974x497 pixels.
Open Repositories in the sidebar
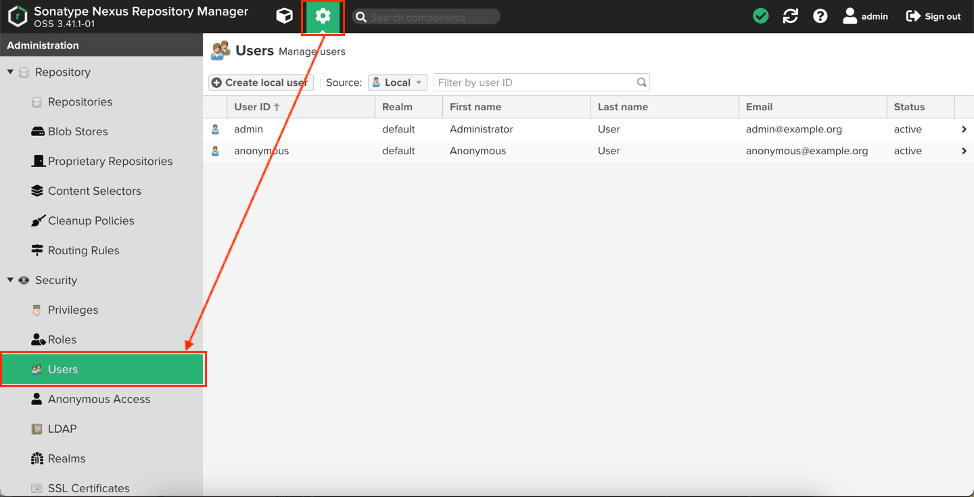click(x=80, y=102)
